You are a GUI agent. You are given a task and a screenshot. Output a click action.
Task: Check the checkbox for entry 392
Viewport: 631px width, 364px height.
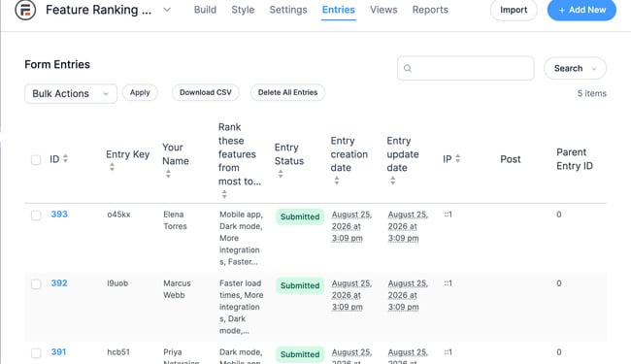pyautogui.click(x=36, y=284)
